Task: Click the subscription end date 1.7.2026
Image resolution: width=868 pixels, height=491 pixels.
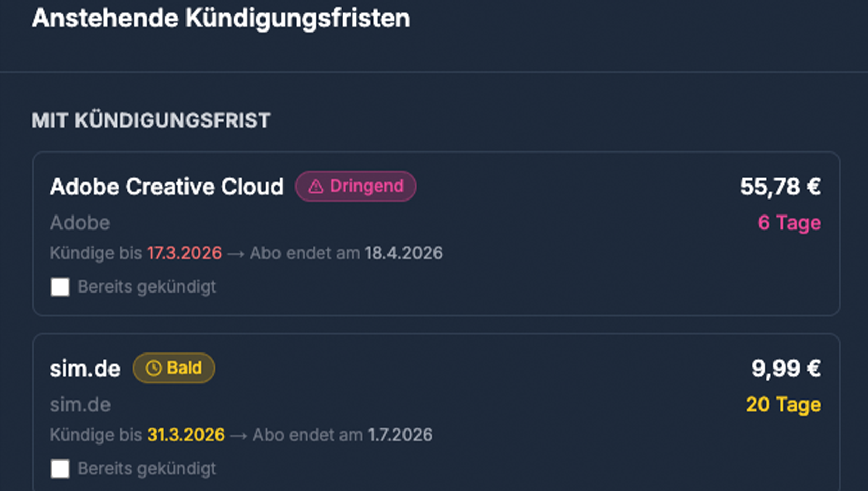Action: point(400,435)
